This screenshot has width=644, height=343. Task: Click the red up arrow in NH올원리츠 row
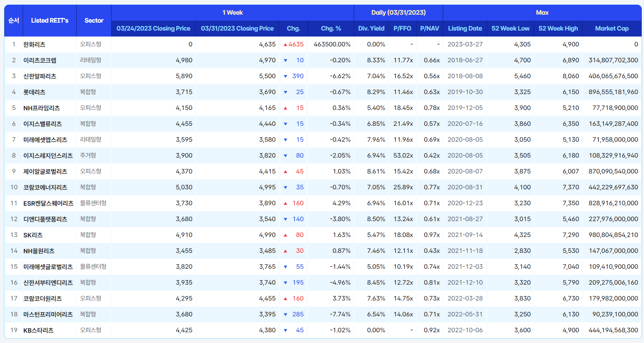tap(285, 251)
